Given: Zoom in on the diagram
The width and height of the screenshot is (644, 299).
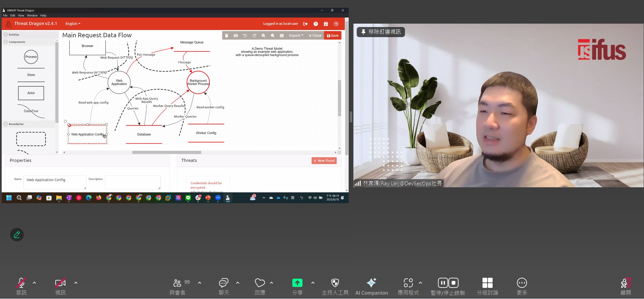Looking at the screenshot, I should click(x=263, y=35).
